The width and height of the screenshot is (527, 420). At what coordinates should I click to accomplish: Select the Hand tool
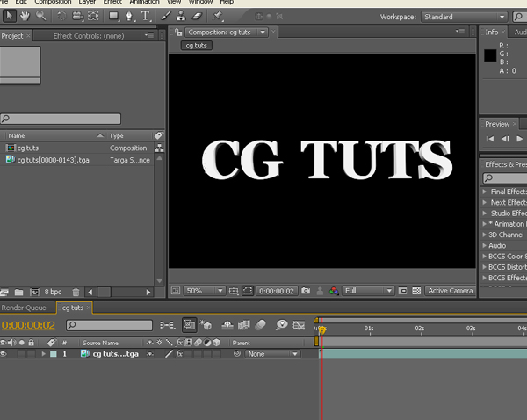click(x=25, y=16)
